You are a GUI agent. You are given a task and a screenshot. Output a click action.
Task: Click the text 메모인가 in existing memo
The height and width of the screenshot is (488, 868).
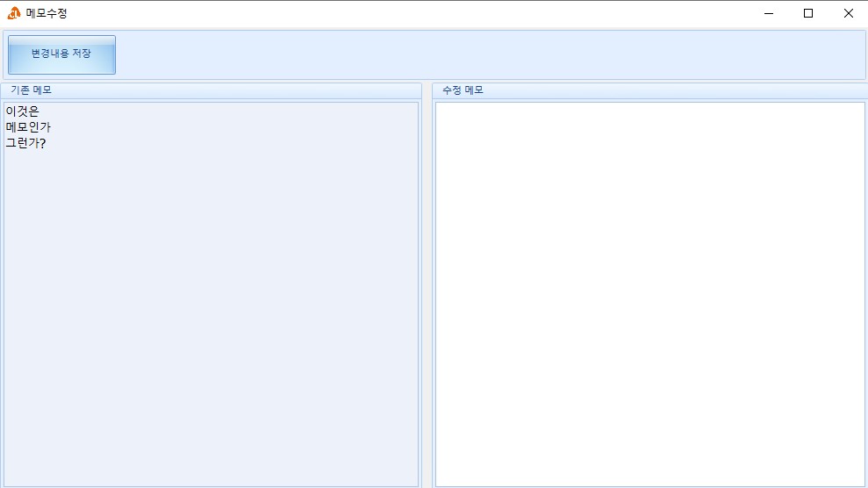point(28,127)
